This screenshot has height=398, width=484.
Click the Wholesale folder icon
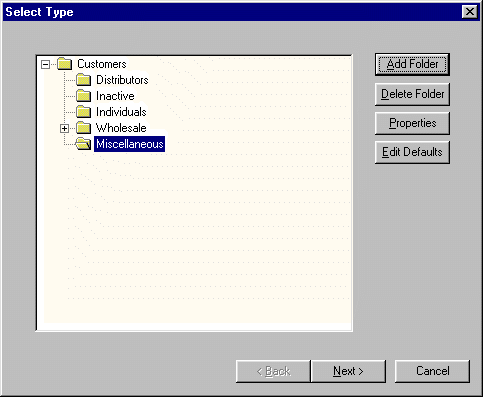pos(83,128)
